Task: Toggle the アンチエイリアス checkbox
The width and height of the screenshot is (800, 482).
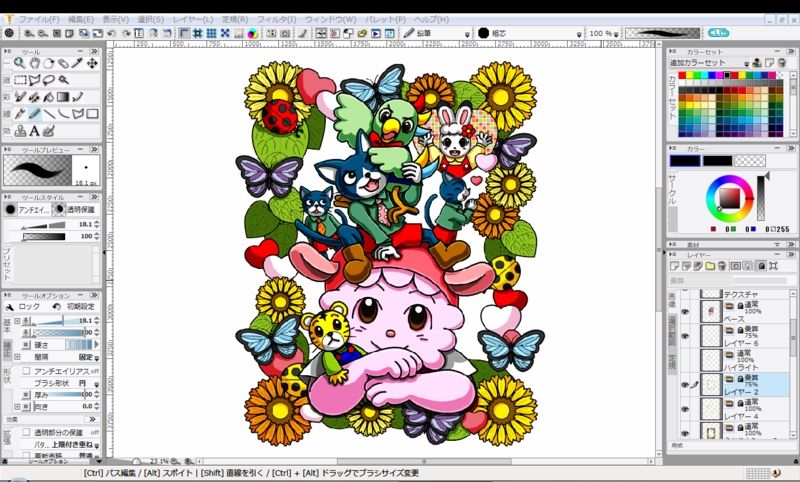Action: 26,371
